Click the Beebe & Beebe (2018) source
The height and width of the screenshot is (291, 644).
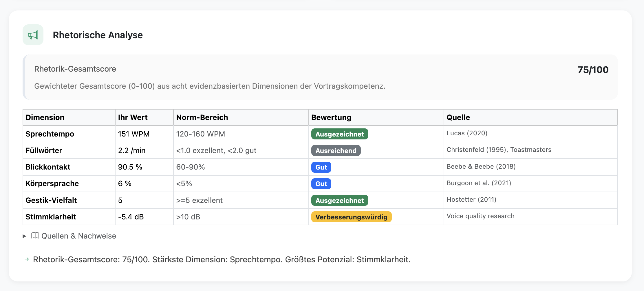(481, 166)
